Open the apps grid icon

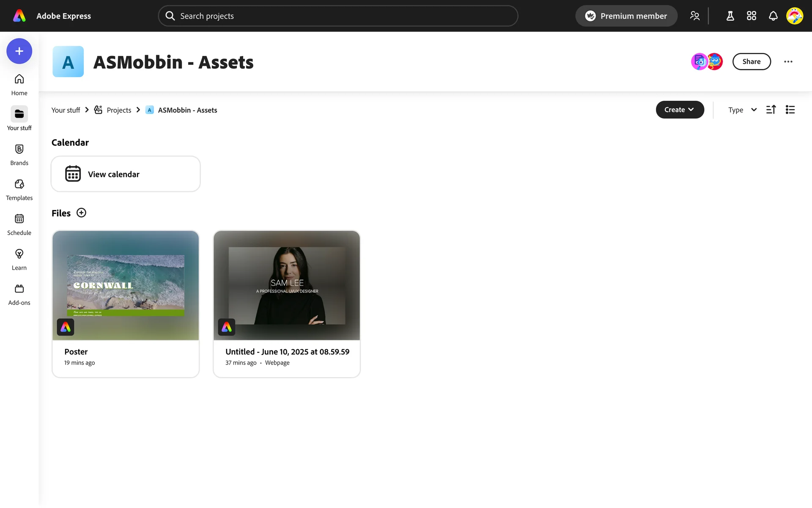752,16
